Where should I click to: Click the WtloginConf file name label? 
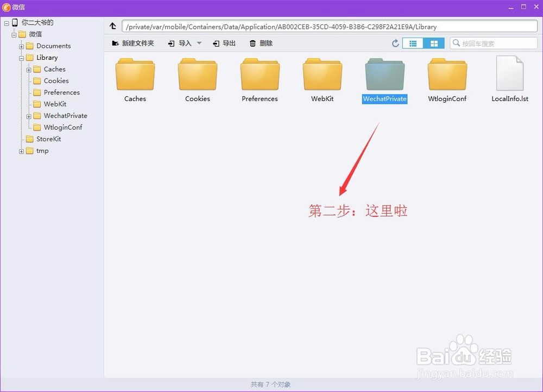click(447, 99)
